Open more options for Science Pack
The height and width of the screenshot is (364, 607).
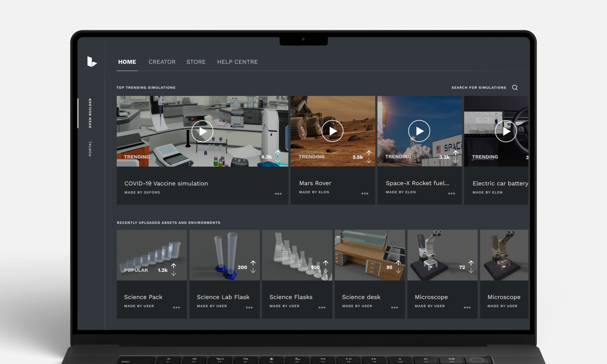coord(177,308)
